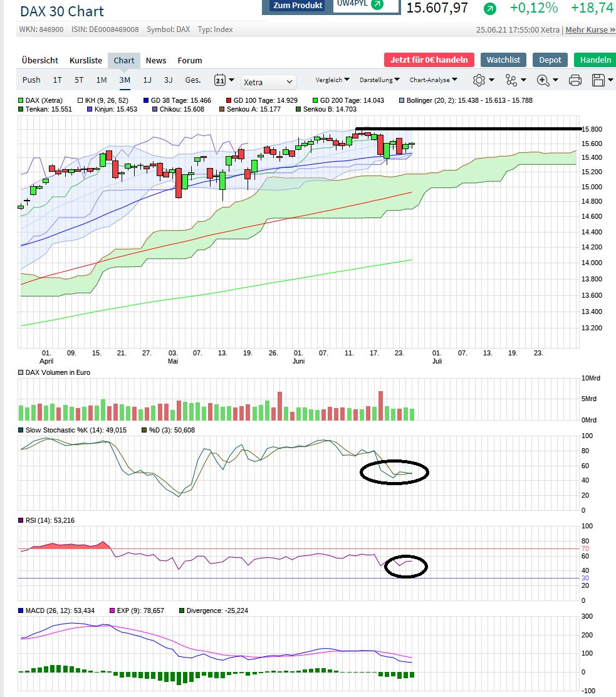616x697 pixels.
Task: Open the Forum tab
Action: tap(189, 60)
